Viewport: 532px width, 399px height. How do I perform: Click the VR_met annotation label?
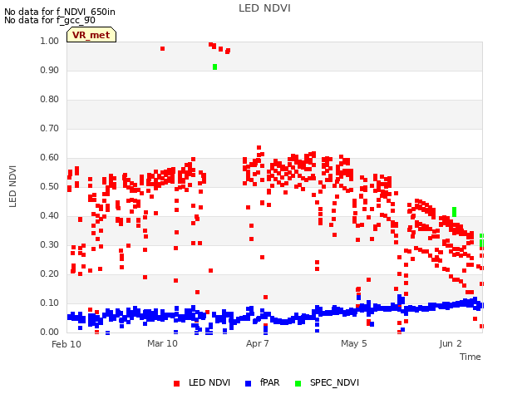point(91,35)
